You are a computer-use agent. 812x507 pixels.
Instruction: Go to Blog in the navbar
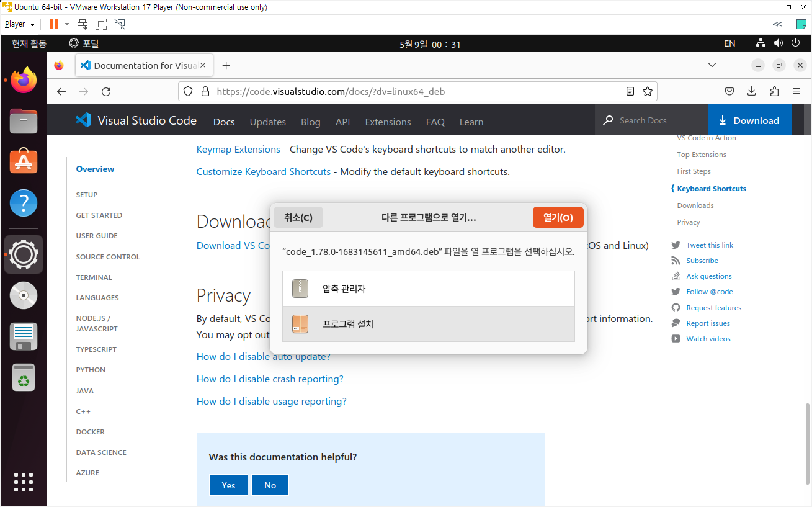(310, 122)
